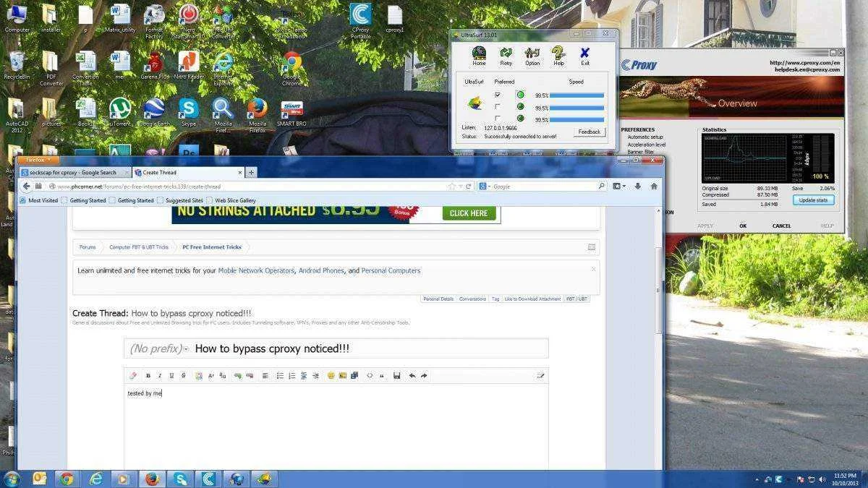Open Firefox orange menu button

click(38, 160)
